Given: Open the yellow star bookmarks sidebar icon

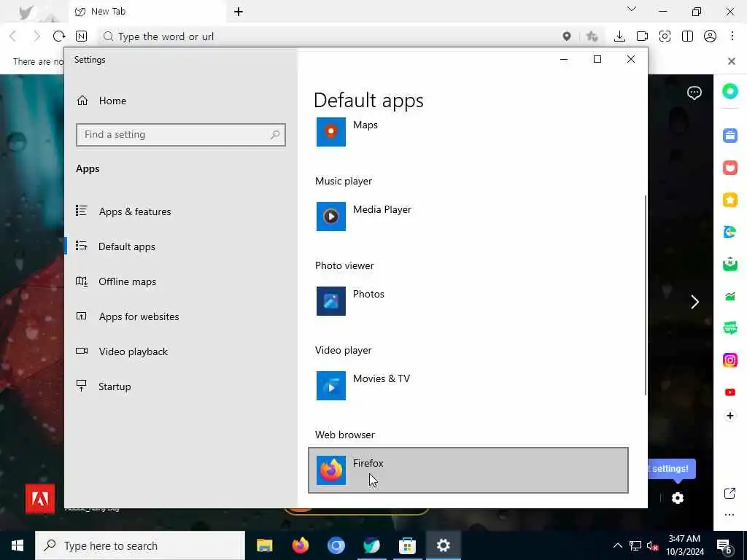Looking at the screenshot, I should [729, 200].
